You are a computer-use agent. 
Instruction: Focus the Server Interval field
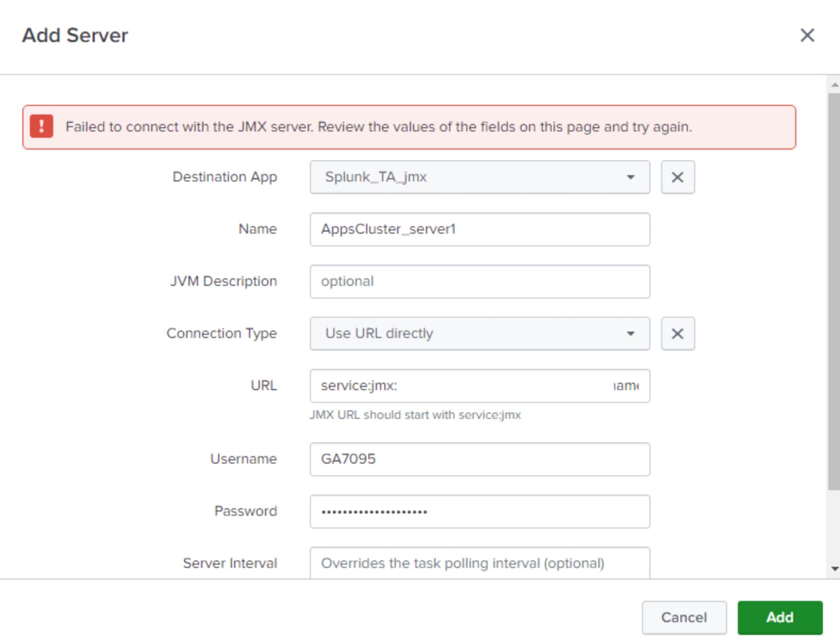click(x=480, y=563)
